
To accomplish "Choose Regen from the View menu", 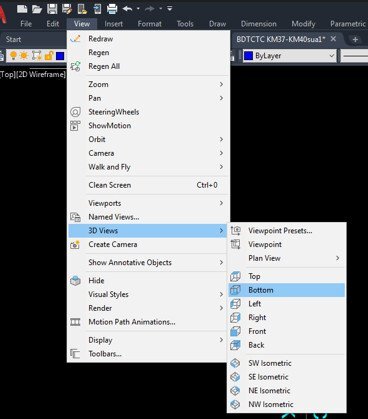I will point(148,52).
